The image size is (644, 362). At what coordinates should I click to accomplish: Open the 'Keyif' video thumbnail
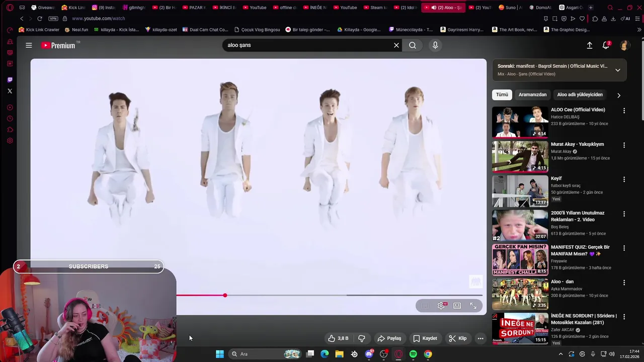pyautogui.click(x=520, y=191)
